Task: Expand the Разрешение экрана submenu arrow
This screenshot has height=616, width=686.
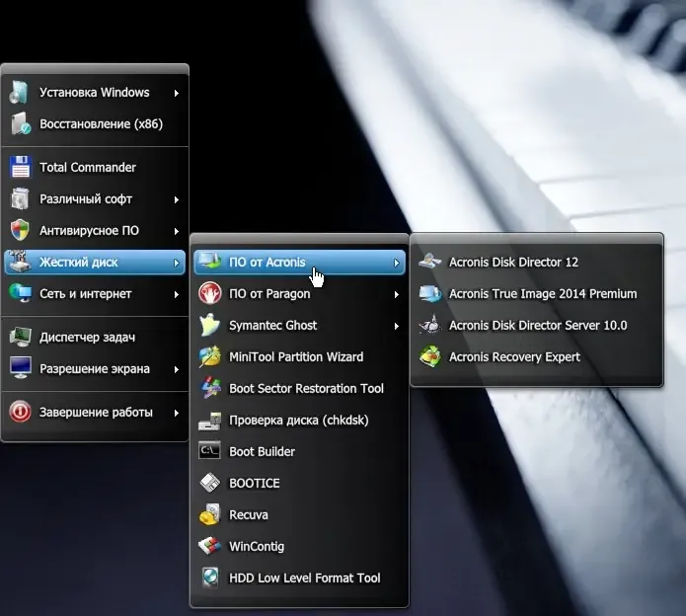Action: [x=177, y=369]
